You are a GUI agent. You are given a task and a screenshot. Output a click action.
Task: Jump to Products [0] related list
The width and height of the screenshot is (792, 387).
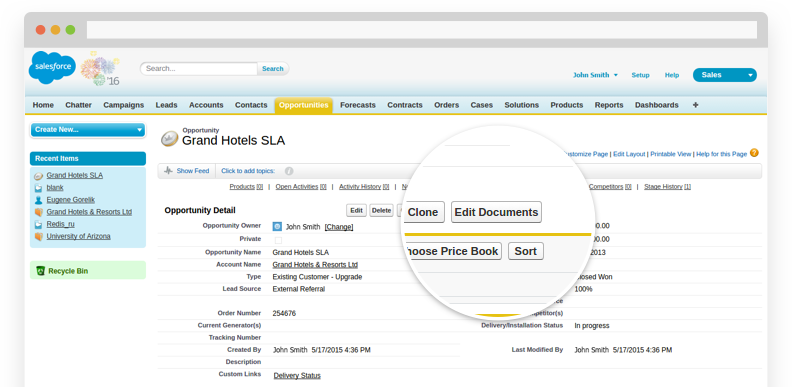click(246, 186)
